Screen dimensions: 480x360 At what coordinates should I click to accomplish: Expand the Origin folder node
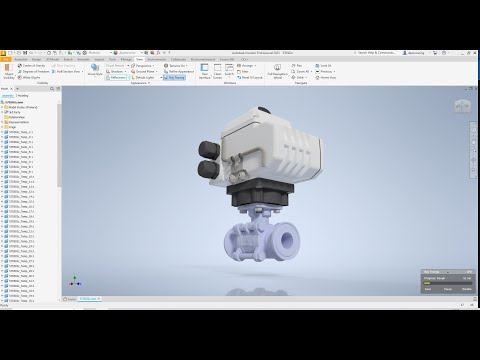(x=2, y=127)
